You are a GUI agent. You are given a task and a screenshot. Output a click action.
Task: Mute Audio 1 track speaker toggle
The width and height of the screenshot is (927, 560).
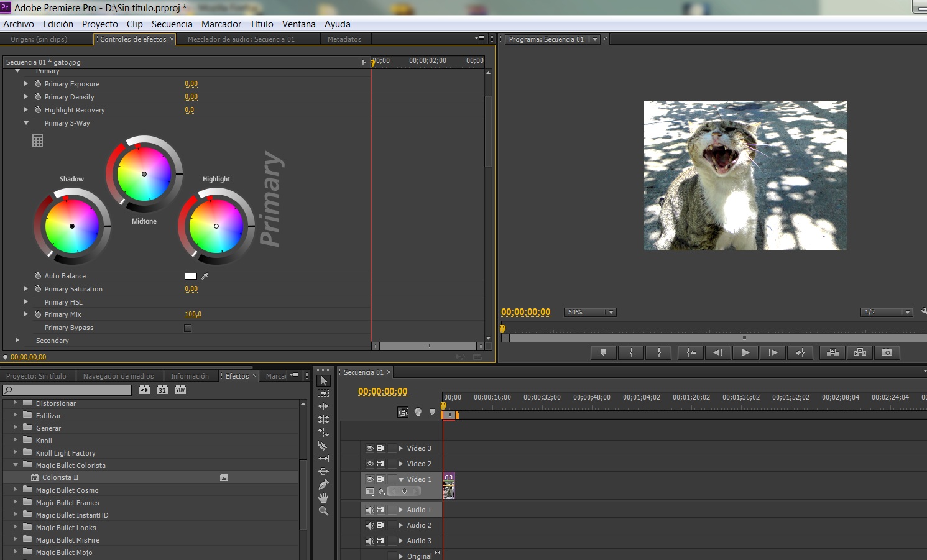pyautogui.click(x=370, y=510)
